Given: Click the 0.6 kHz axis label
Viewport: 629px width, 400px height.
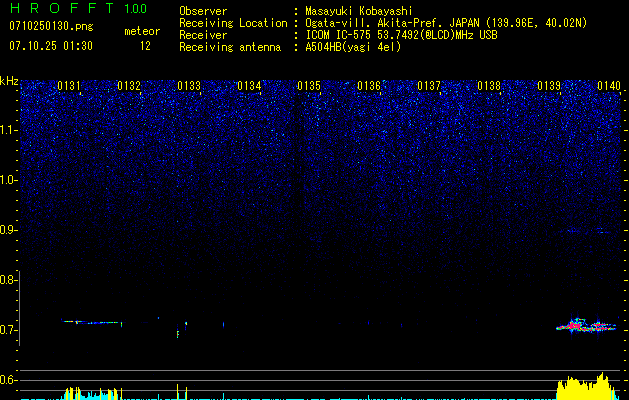Looking at the screenshot, I should pyautogui.click(x=8, y=380).
